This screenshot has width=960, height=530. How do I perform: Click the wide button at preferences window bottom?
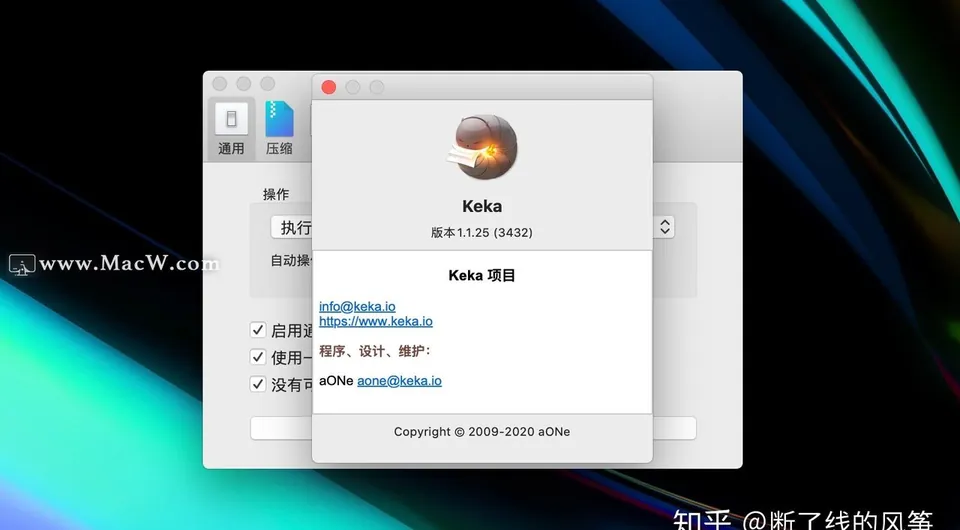pyautogui.click(x=473, y=428)
